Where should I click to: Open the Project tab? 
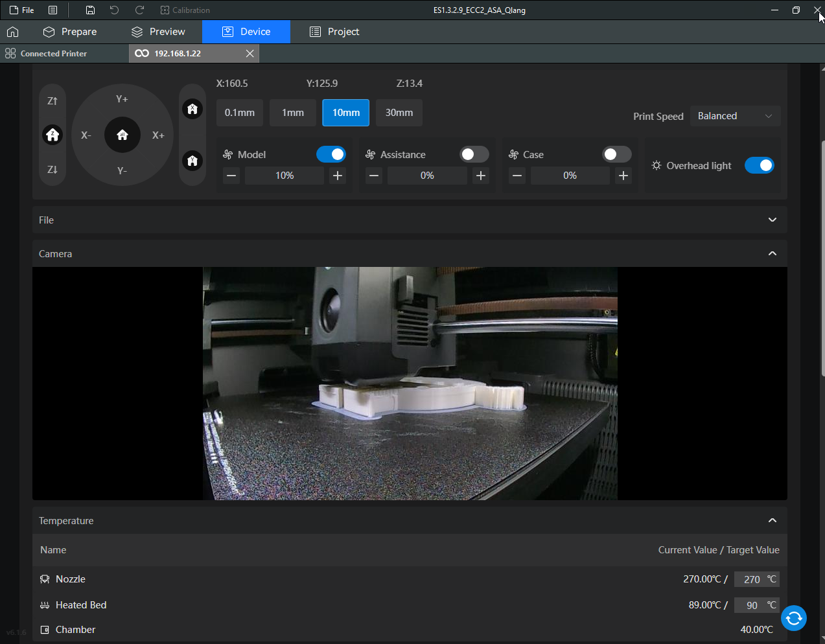click(x=334, y=32)
